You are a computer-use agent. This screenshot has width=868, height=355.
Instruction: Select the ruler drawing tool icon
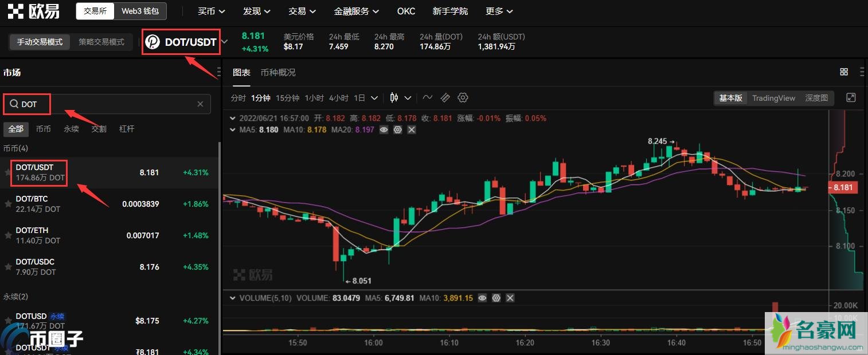[x=445, y=98]
